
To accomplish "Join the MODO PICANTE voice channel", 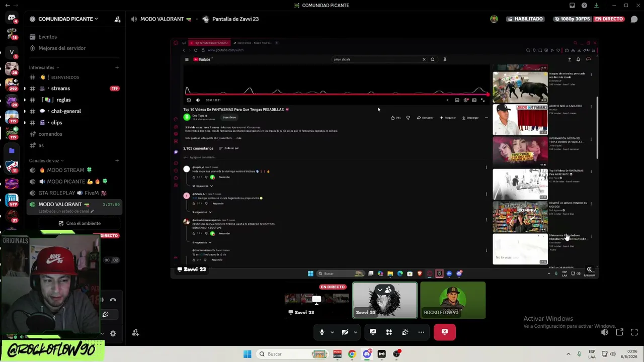I will tap(73, 182).
